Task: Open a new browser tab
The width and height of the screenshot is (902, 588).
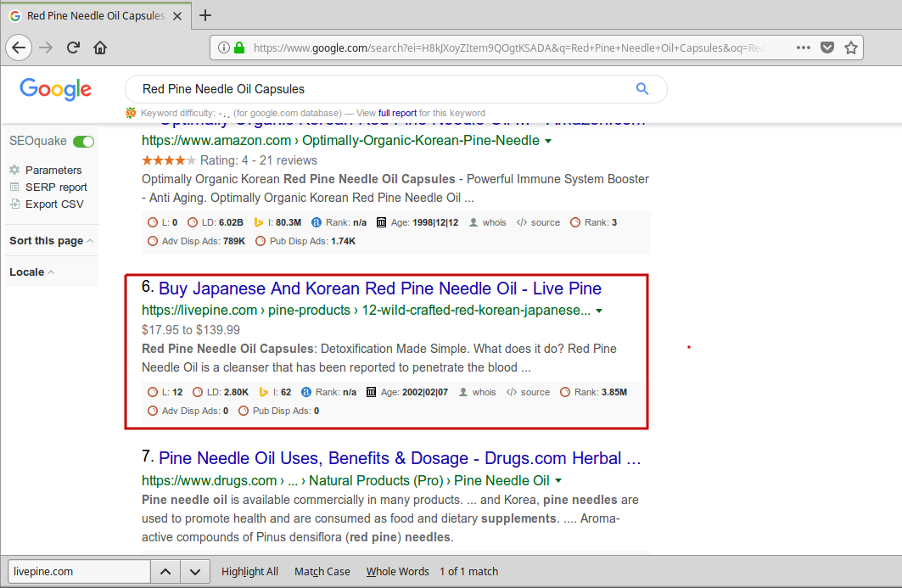Action: 205,15
